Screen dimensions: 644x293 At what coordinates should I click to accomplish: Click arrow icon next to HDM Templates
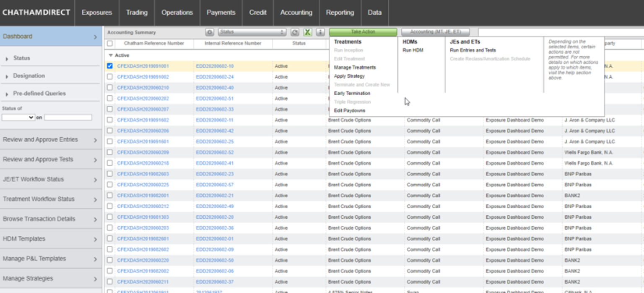tap(95, 239)
